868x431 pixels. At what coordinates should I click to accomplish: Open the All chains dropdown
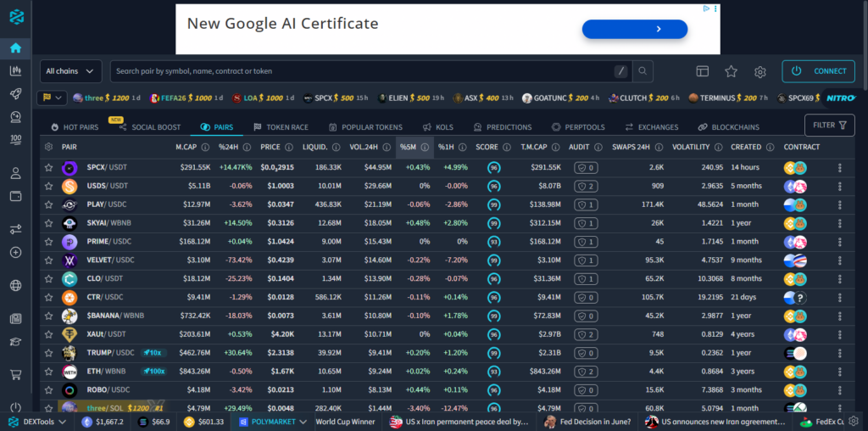(x=71, y=71)
